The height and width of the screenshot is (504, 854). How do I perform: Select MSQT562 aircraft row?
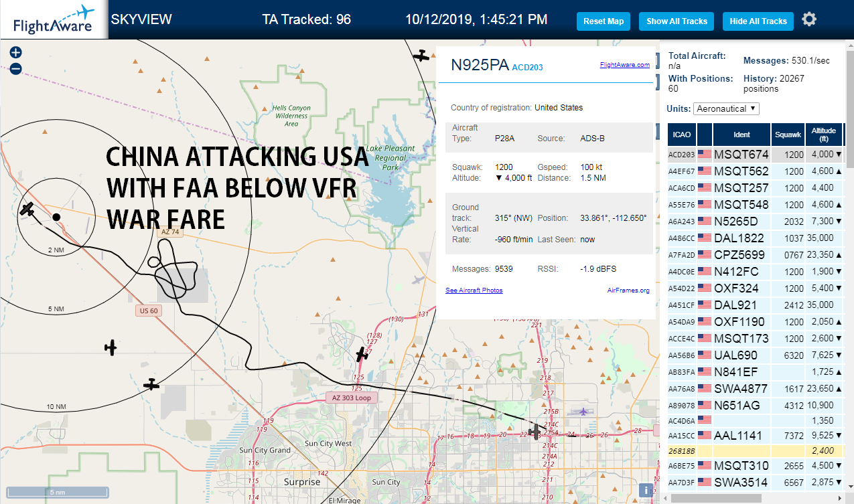(755, 171)
